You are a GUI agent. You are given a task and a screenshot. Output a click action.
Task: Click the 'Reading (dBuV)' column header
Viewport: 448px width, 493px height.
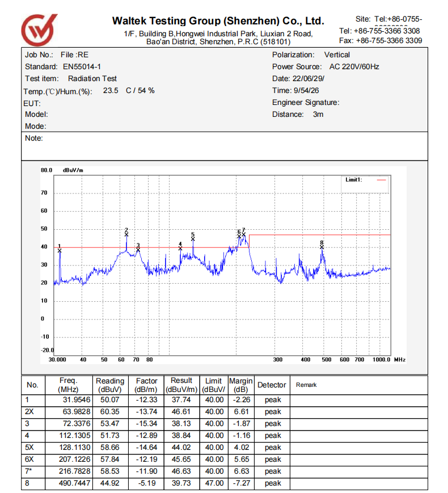110,385
